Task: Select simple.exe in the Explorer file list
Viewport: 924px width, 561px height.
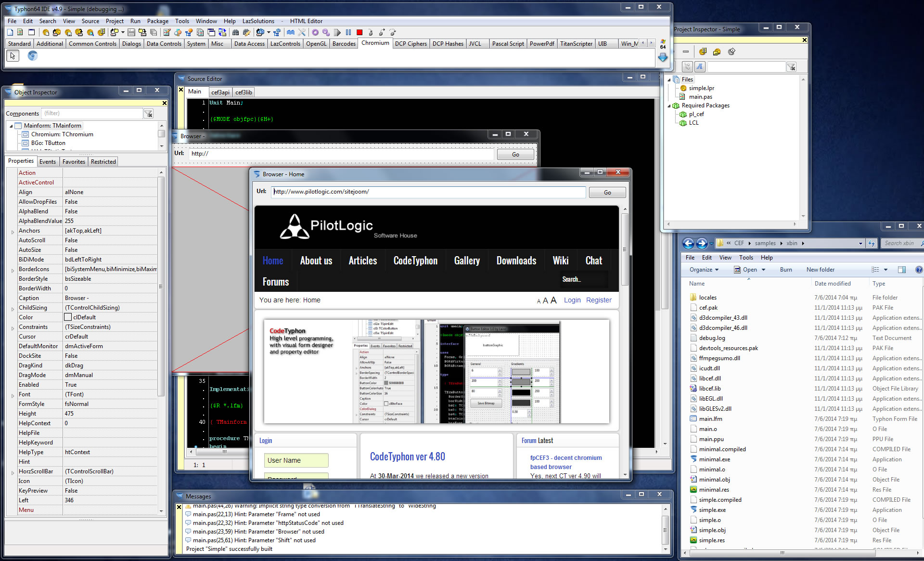Action: (x=712, y=510)
